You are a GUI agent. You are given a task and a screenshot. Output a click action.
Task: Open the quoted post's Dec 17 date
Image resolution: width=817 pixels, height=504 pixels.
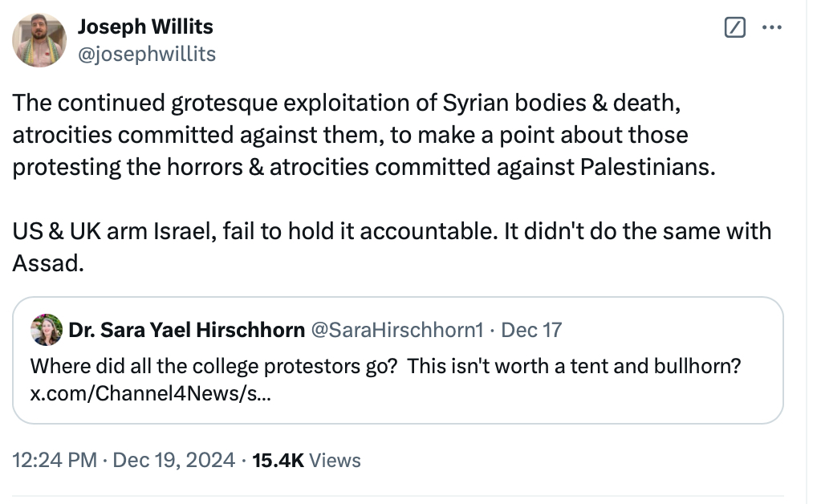click(536, 330)
